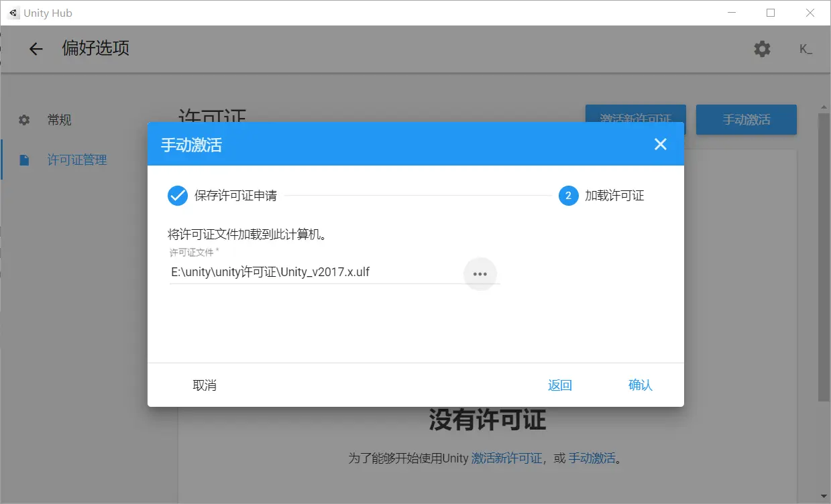The image size is (831, 504).
Task: Click the 激活新许可证 link below 没有许可证
Action: click(506, 459)
